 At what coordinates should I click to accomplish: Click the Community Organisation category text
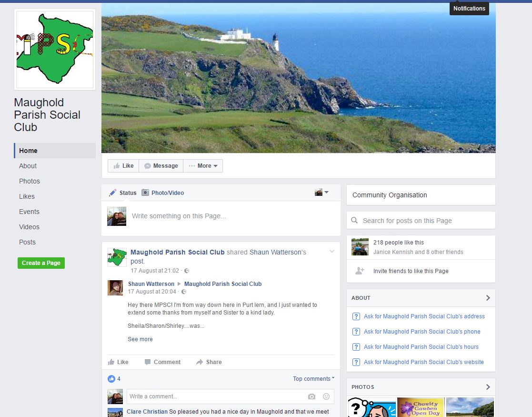pyautogui.click(x=390, y=195)
